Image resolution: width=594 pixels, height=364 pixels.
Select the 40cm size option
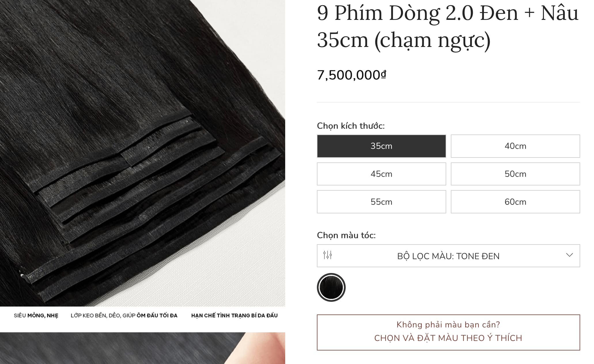click(515, 146)
